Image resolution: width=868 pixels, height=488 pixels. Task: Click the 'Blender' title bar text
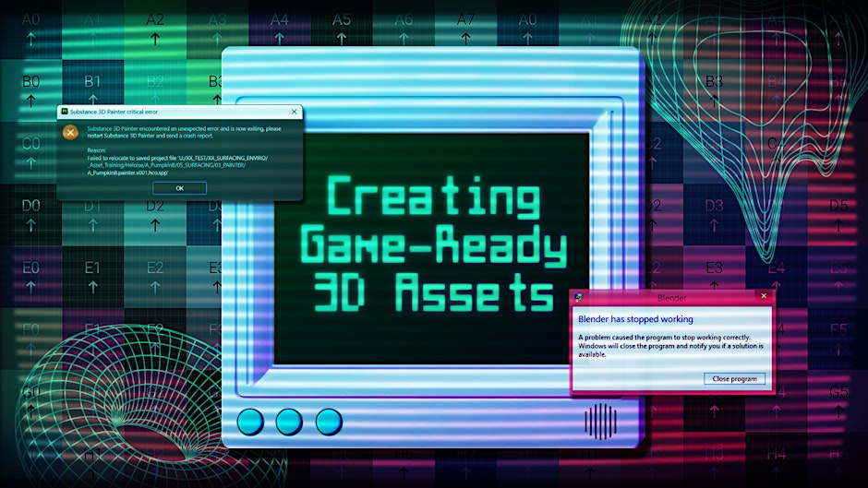pos(672,298)
